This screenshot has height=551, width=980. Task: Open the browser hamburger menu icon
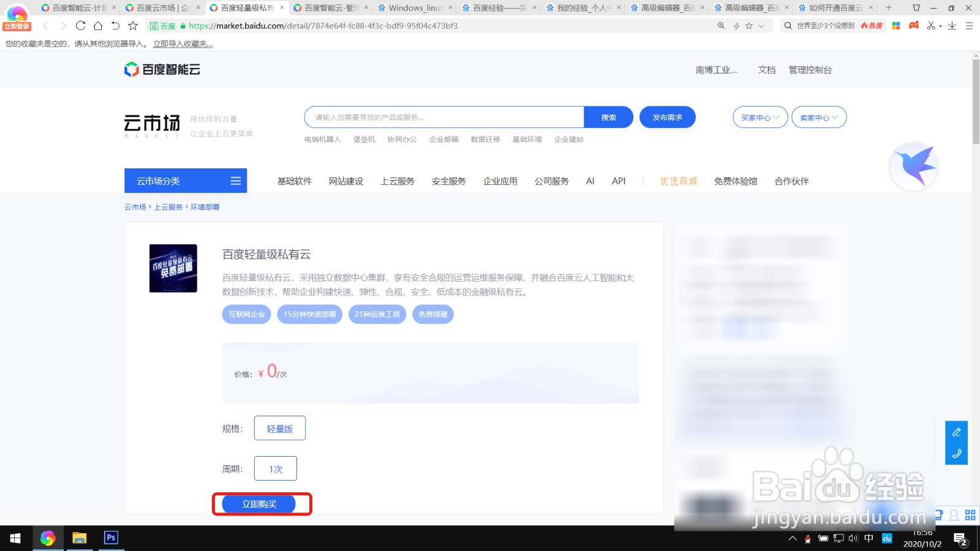tap(969, 26)
